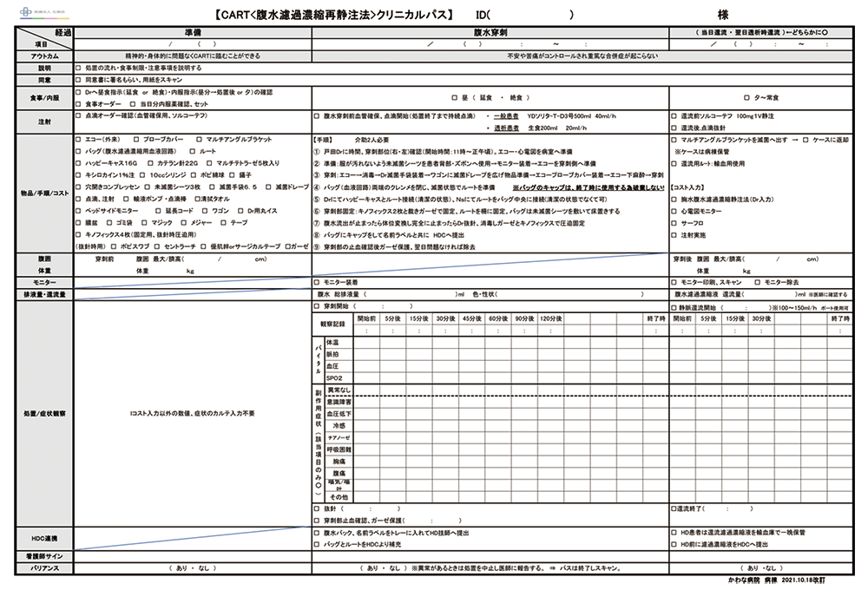Check the モニター装着 checkbox
Viewport: 868px width, 590px height.
point(316,283)
